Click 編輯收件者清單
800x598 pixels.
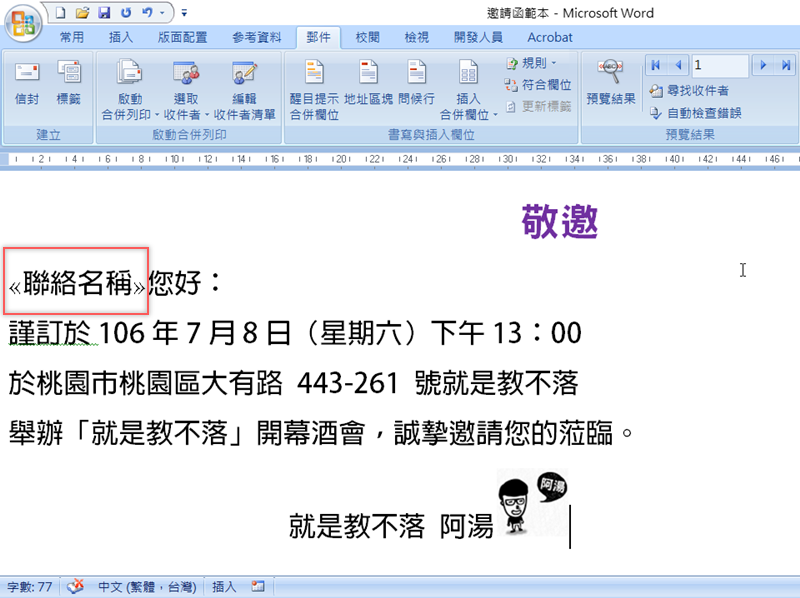tap(244, 90)
